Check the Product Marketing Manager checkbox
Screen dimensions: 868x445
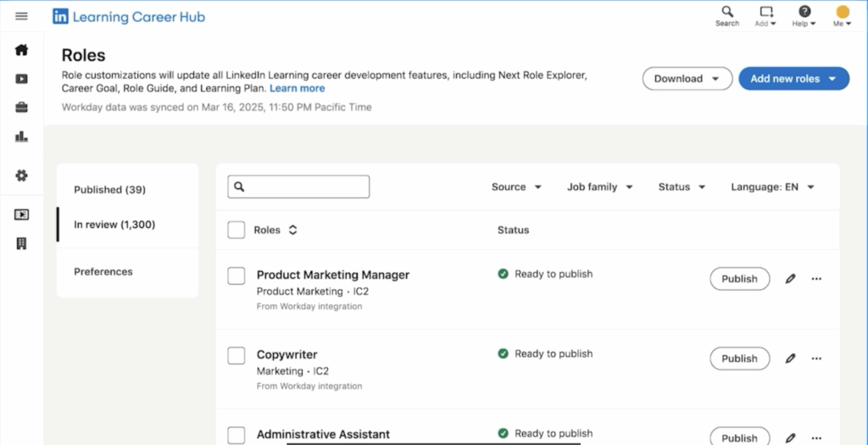tap(236, 275)
